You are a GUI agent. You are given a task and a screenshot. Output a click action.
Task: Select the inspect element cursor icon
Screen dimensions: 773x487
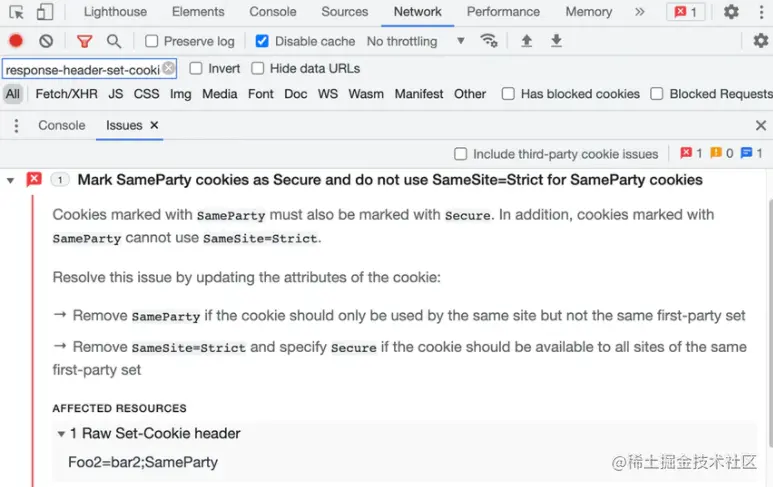(16, 12)
